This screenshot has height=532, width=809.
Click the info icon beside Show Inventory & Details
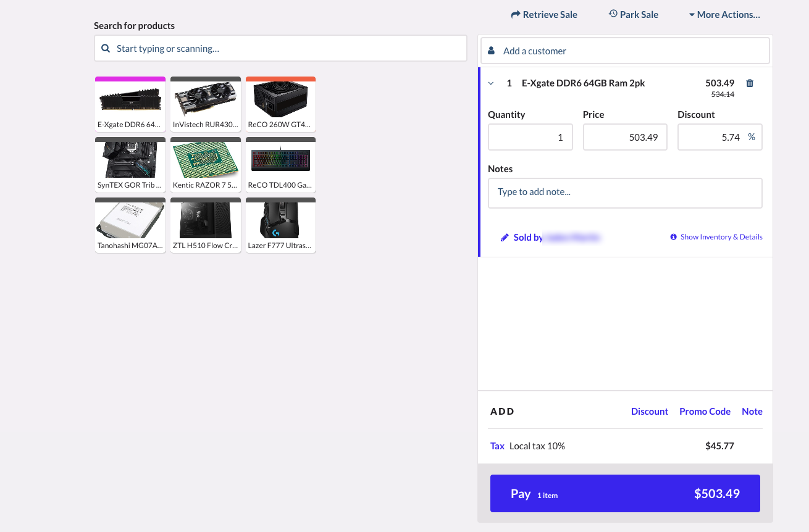click(673, 236)
